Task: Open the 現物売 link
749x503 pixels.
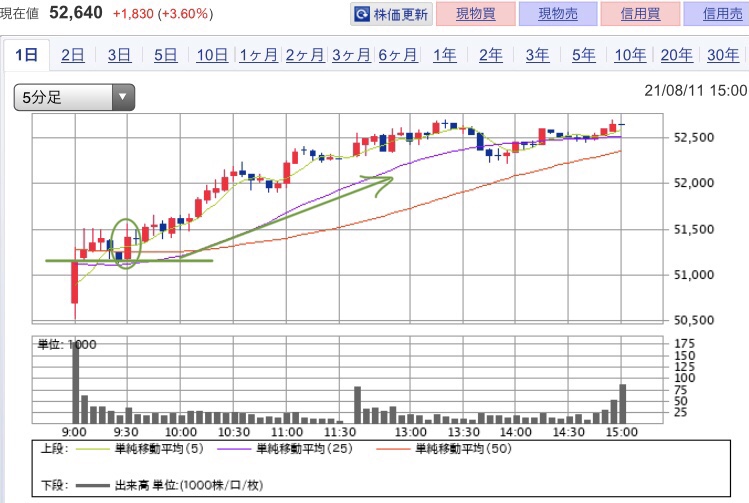Action: [x=558, y=14]
